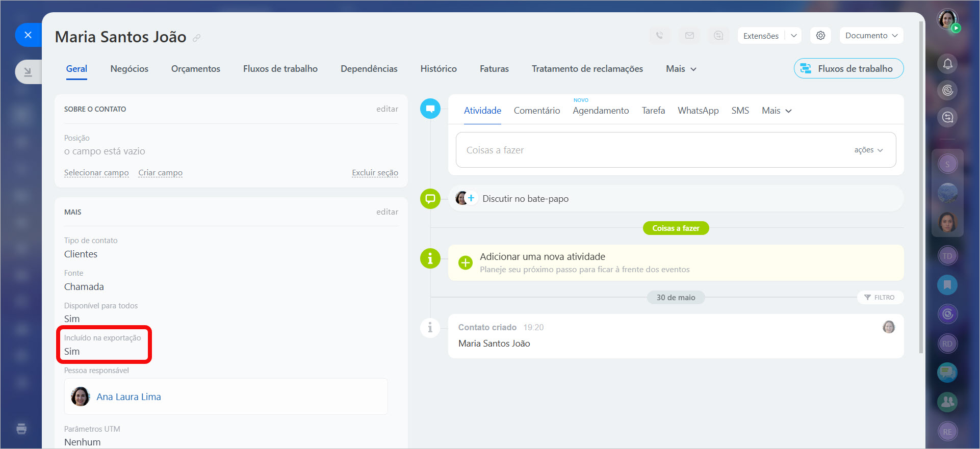Open the Dependências tab
Image resolution: width=980 pixels, height=449 pixels.
[369, 69]
